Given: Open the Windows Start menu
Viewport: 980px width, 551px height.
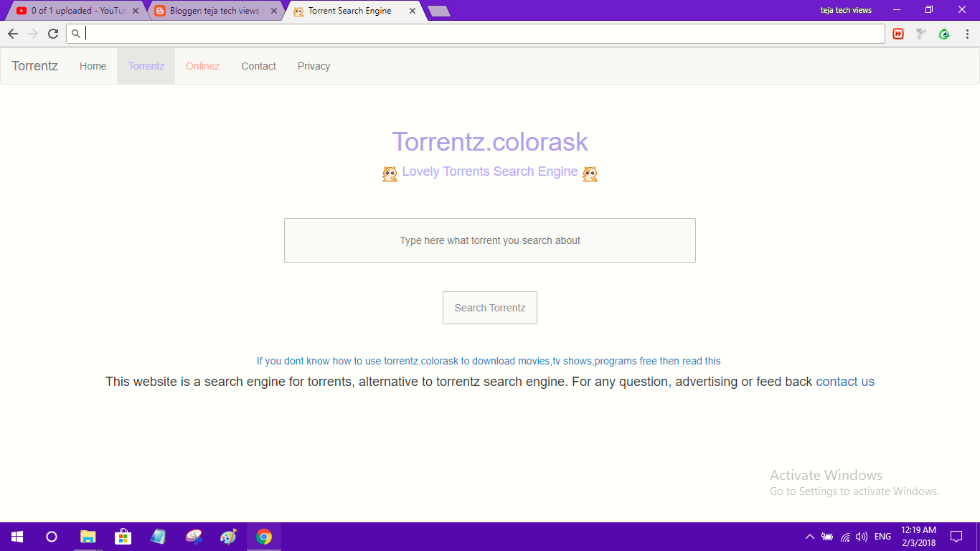Looking at the screenshot, I should pos(17,537).
